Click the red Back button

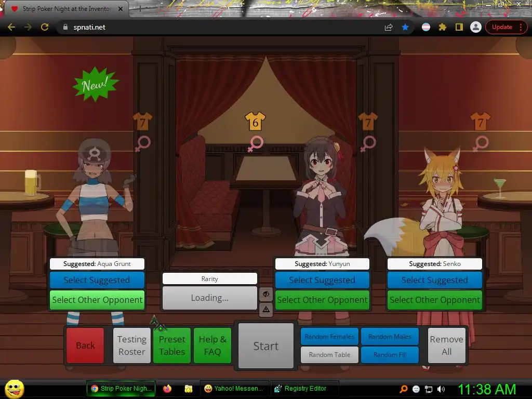point(85,345)
